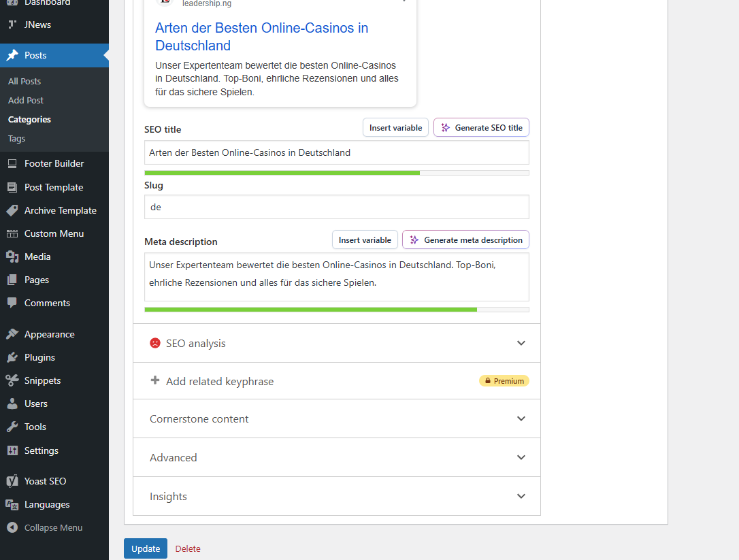Click sparkle icon on Generate meta description
The image size is (739, 560).
click(x=414, y=240)
